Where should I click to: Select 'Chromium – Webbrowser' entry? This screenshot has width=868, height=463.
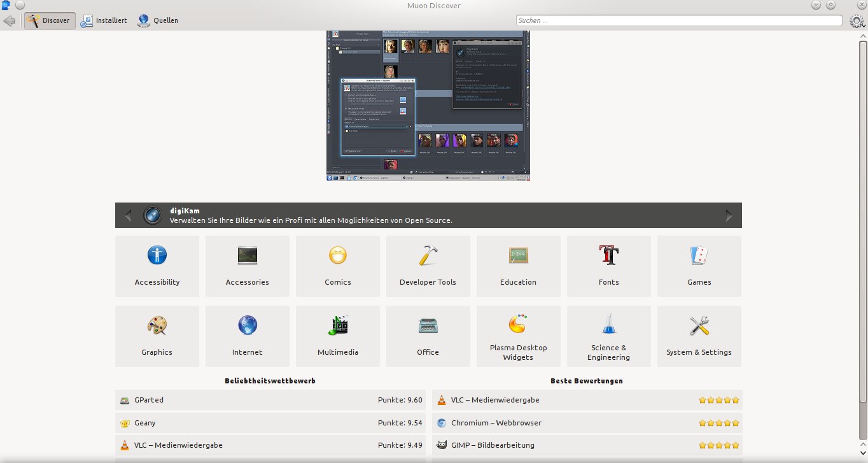click(x=496, y=423)
